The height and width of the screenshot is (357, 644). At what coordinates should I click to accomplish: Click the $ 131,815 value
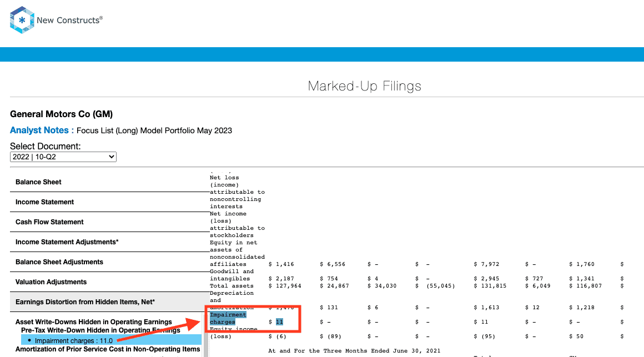coord(490,286)
